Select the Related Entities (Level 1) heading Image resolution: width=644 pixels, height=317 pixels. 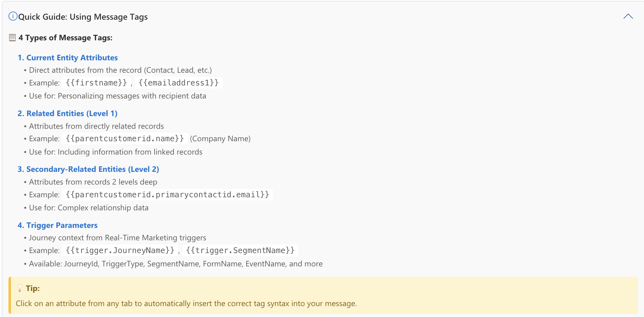pyautogui.click(x=68, y=113)
